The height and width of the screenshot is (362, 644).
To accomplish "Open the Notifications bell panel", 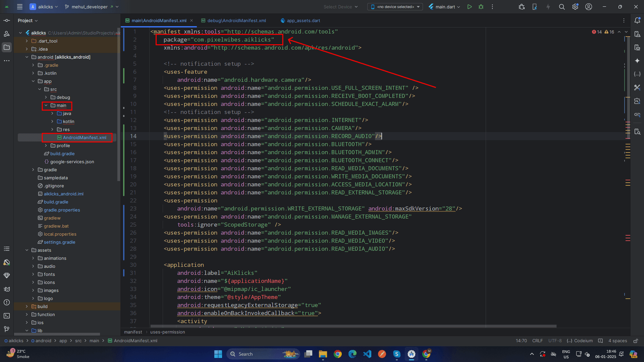I will pyautogui.click(x=637, y=21).
